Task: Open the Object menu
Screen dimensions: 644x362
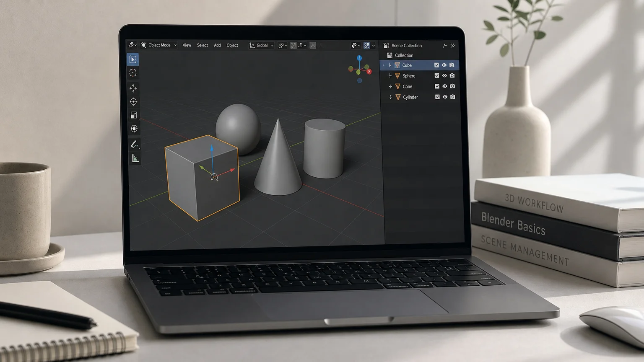Action: tap(232, 45)
